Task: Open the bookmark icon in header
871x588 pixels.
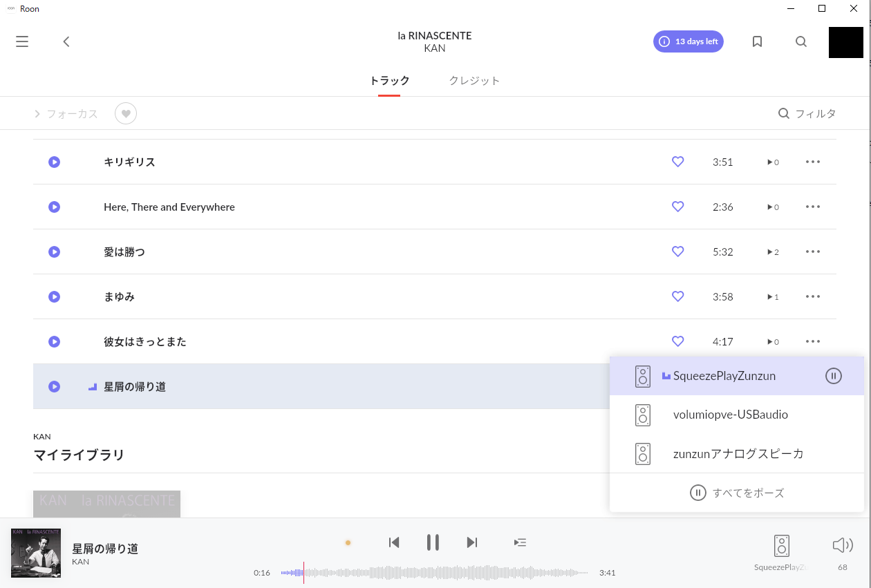Action: 757,41
